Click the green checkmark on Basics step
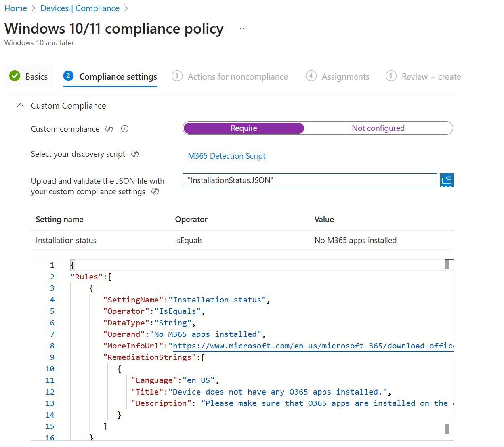This screenshot has width=504, height=447. [15, 76]
